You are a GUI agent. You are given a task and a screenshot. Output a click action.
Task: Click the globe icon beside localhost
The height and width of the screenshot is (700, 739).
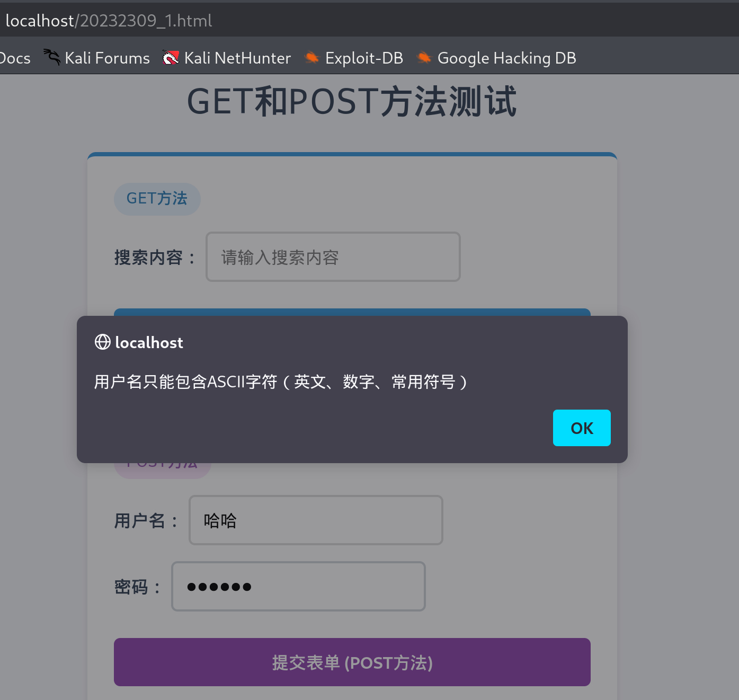(103, 342)
